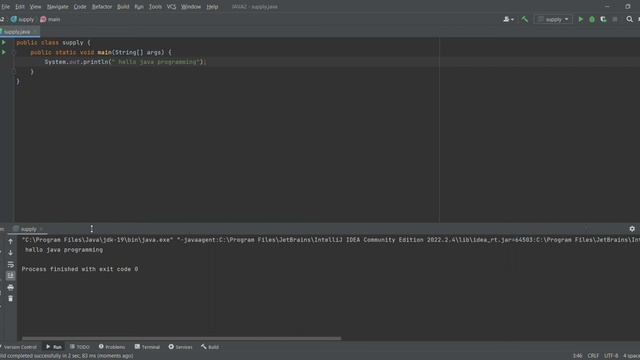Open the Version Control tool window
640x360 pixels.
[19, 347]
